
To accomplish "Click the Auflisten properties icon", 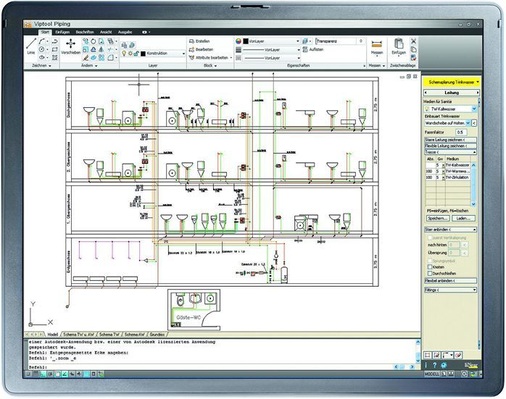I will 305,49.
